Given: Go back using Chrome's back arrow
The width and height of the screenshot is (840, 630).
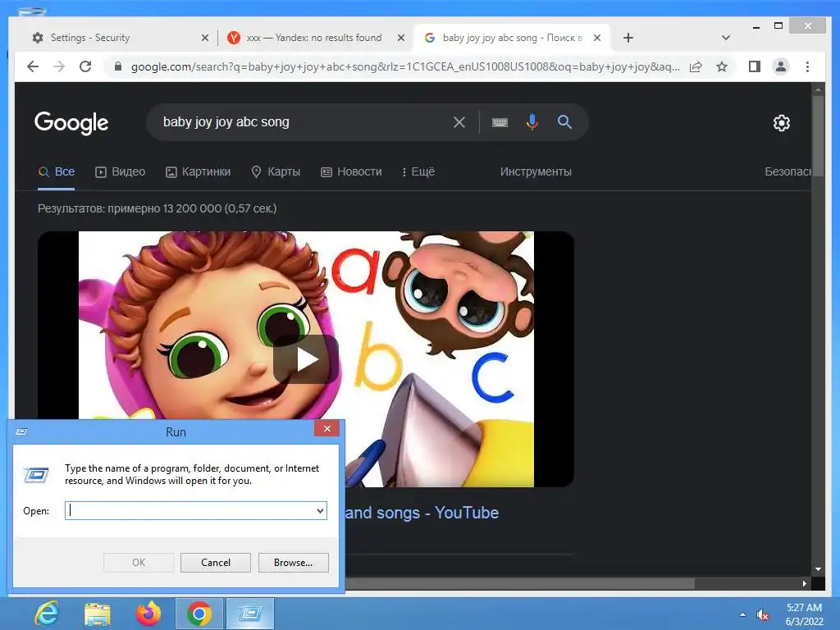Looking at the screenshot, I should (x=33, y=66).
